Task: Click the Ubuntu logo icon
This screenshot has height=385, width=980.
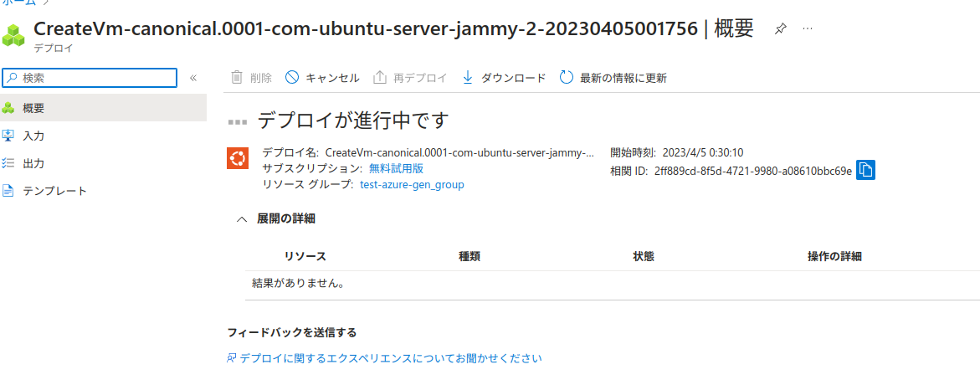Action: (x=239, y=157)
